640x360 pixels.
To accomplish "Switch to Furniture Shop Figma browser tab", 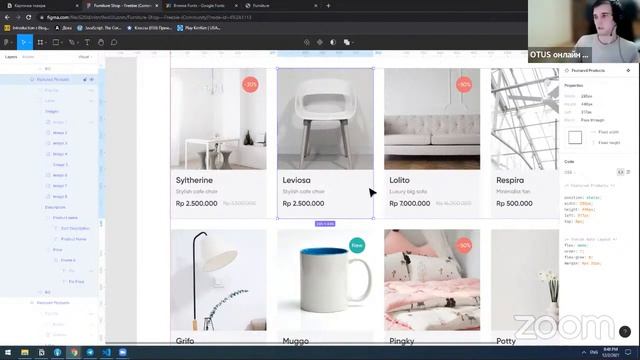I will click(x=122, y=6).
